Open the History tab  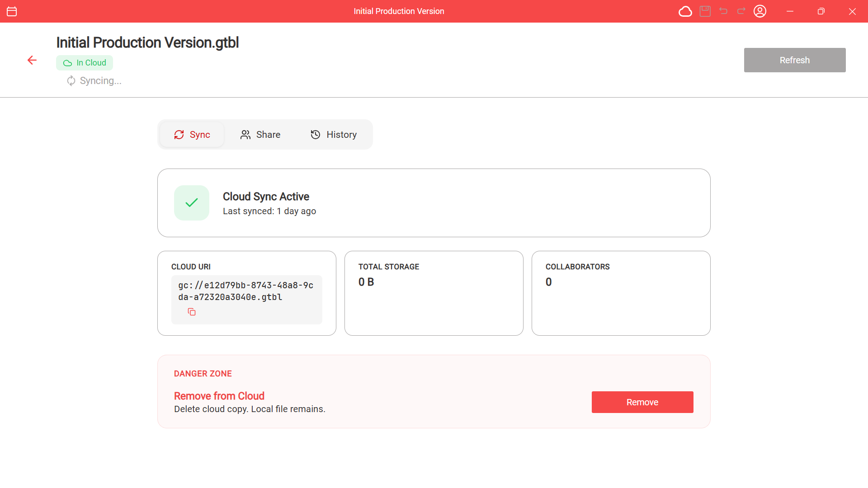(334, 135)
